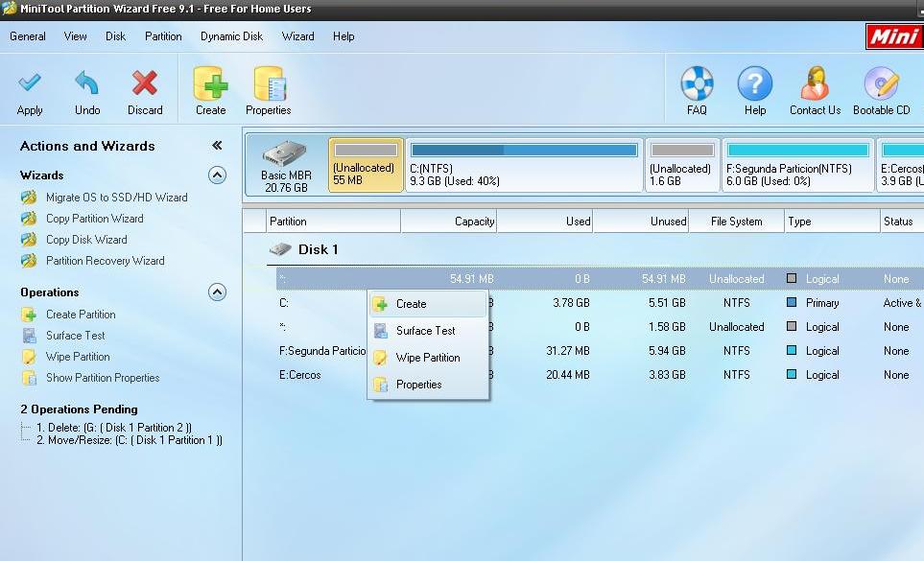Viewport: 924px width, 561px height.
Task: Click Create icon in context menu
Action: (381, 304)
